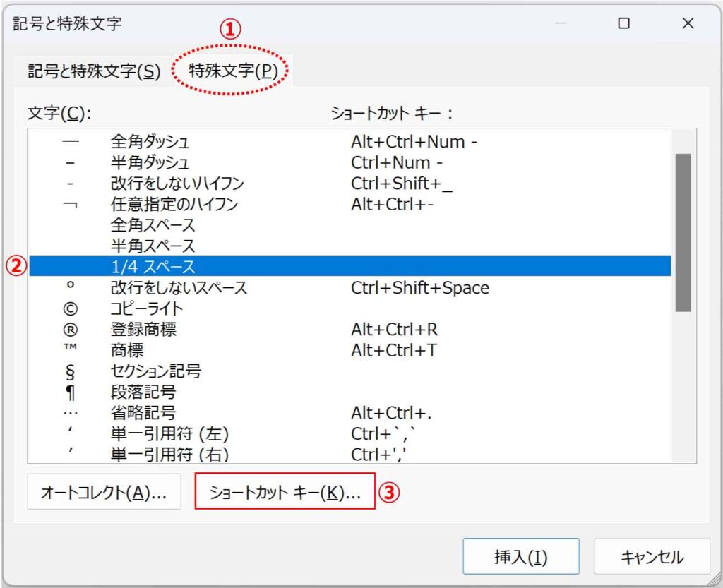Click the ™ trademark symbol
723x588 pixels.
coord(70,347)
